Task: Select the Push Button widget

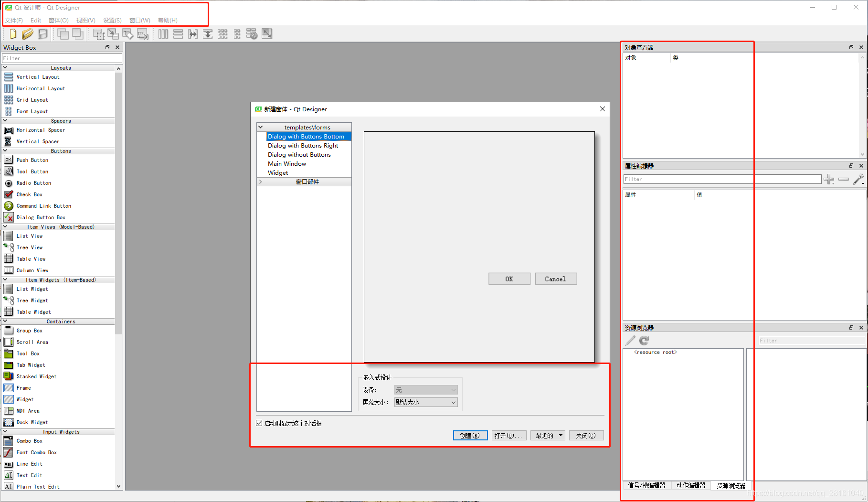Action: pos(32,160)
